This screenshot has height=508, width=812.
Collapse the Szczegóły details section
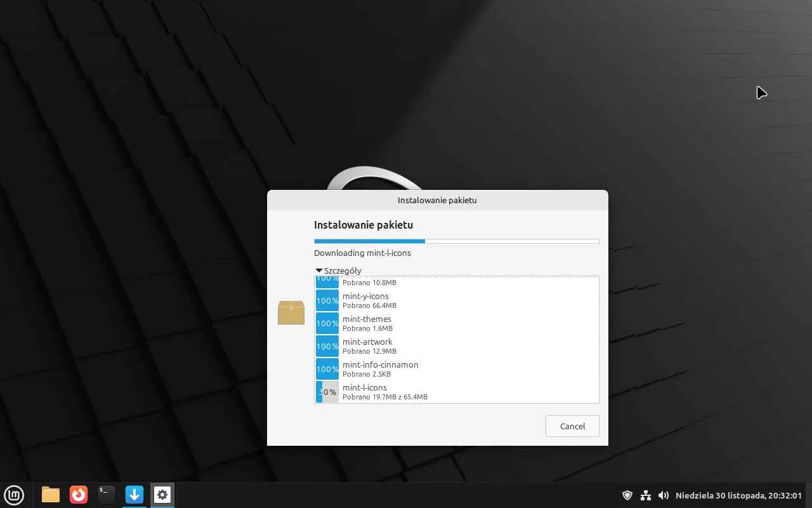[339, 271]
